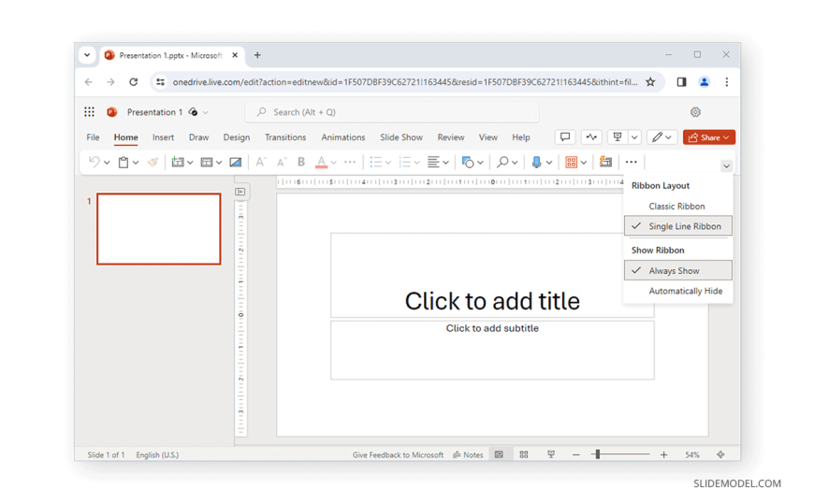Open the app launcher grid

click(89, 112)
